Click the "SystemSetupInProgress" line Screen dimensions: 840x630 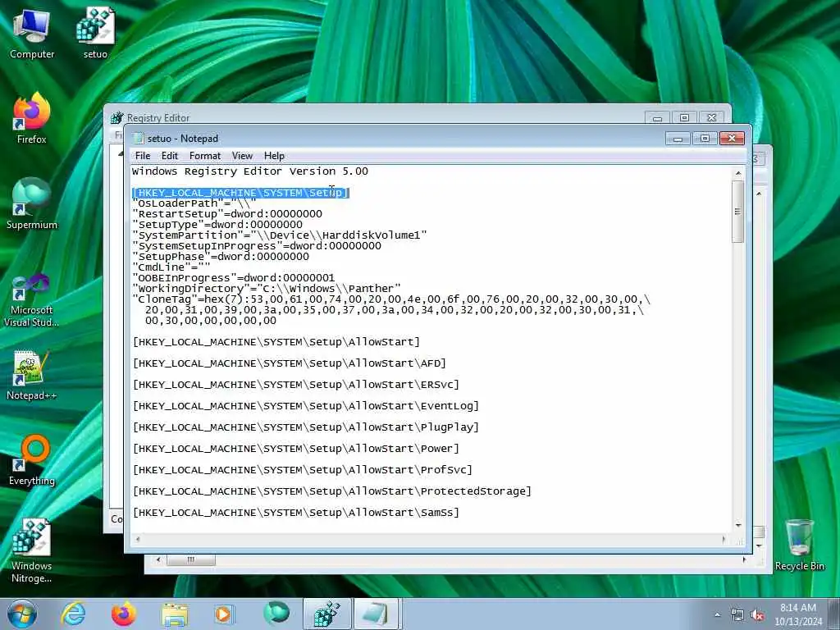coord(257,246)
